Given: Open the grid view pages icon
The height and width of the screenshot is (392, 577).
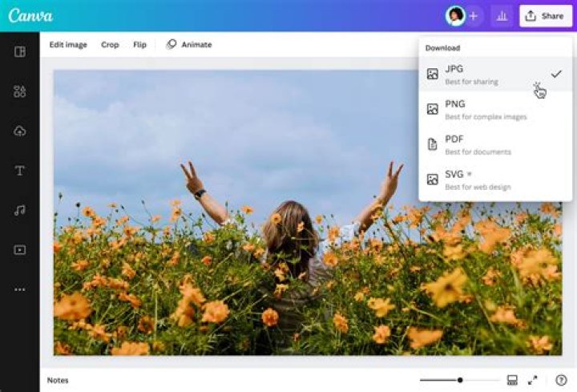Looking at the screenshot, I should [512, 380].
